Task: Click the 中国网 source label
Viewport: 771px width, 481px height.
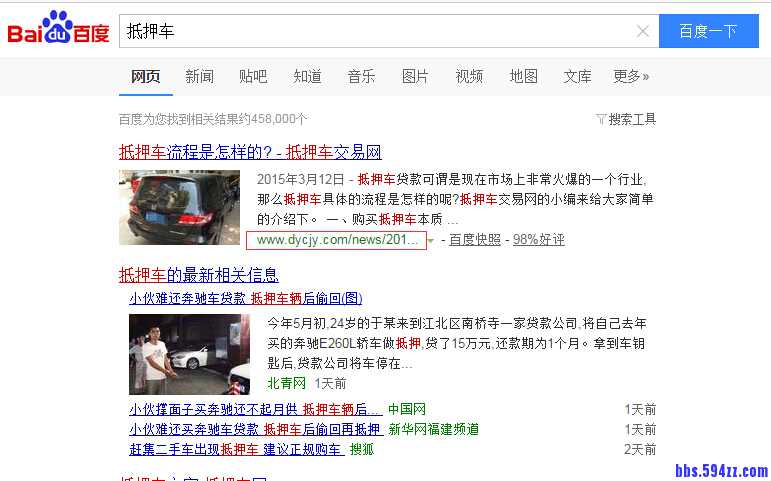Action: click(x=407, y=409)
